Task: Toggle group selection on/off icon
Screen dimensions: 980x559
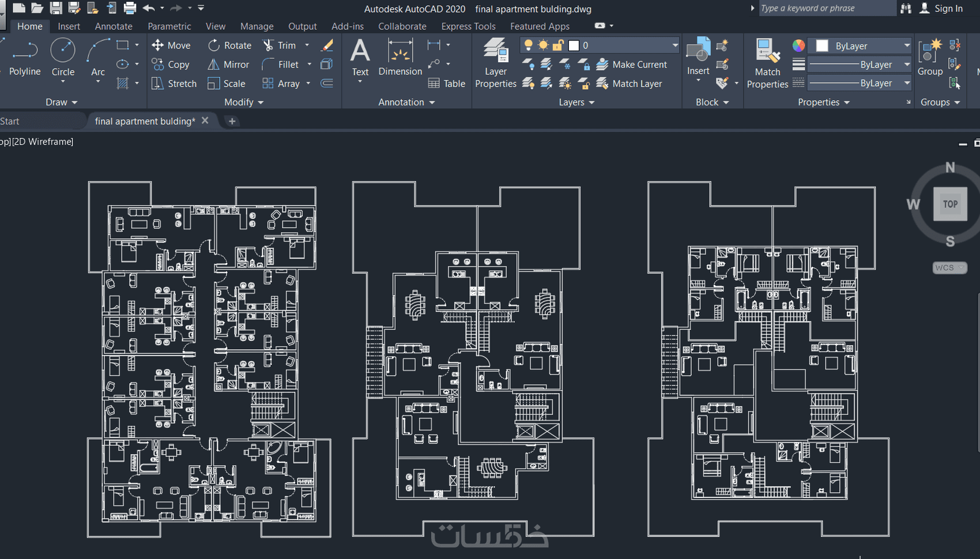Action: tap(955, 84)
